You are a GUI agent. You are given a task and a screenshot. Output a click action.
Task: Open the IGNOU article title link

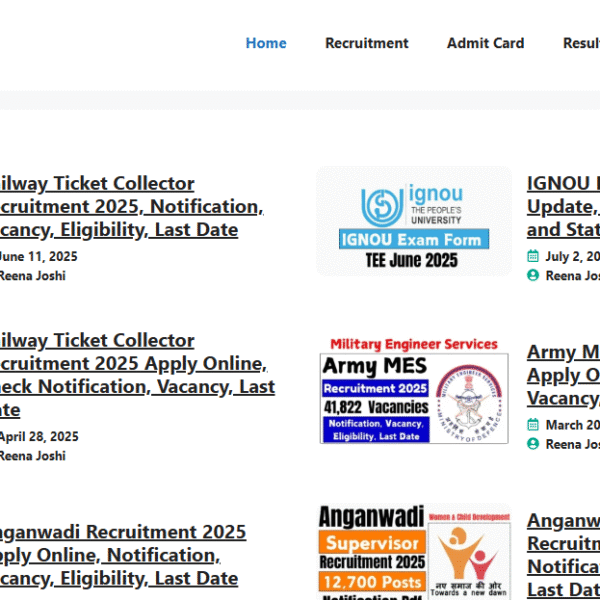[x=563, y=207]
